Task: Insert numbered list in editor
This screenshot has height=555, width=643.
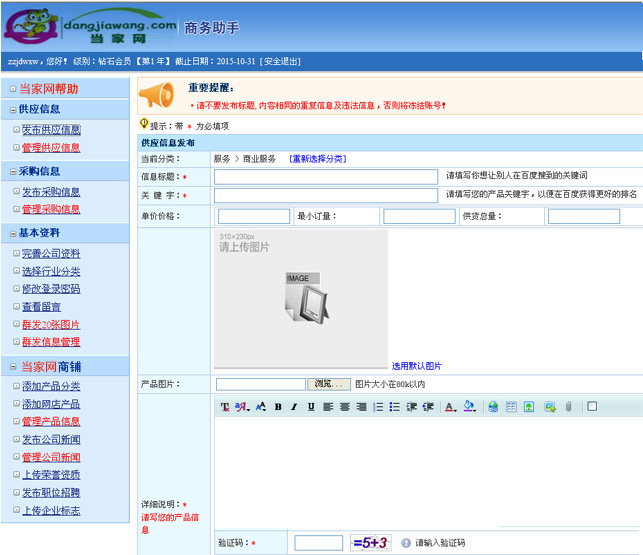Action: 378,407
